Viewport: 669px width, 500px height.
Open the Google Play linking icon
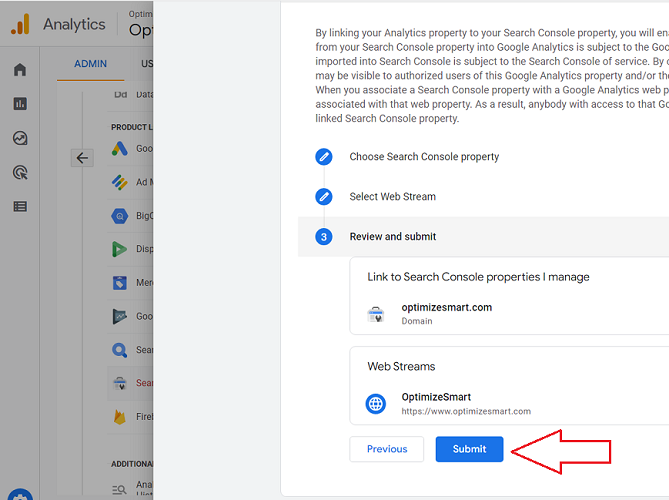[x=119, y=316]
